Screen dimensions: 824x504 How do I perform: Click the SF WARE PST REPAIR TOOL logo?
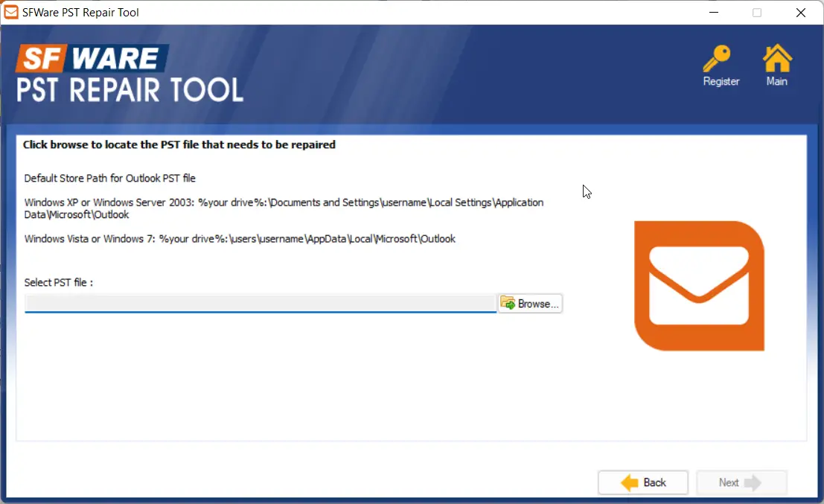pos(130,74)
